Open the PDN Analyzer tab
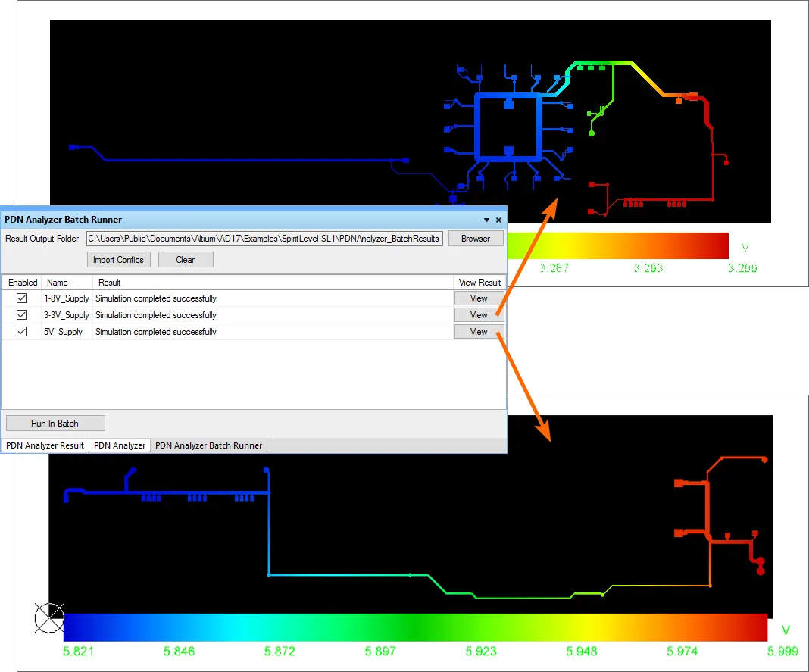Screen dimensions: 809x672 click(x=119, y=445)
